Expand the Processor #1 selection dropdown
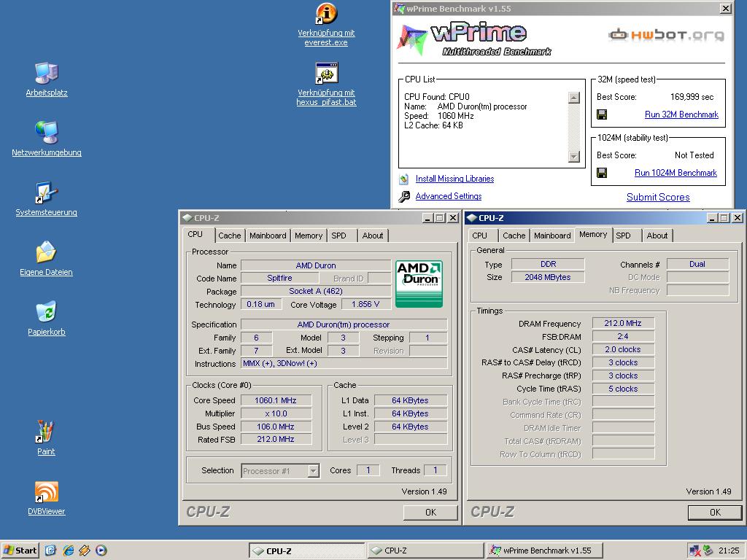 pyautogui.click(x=313, y=471)
